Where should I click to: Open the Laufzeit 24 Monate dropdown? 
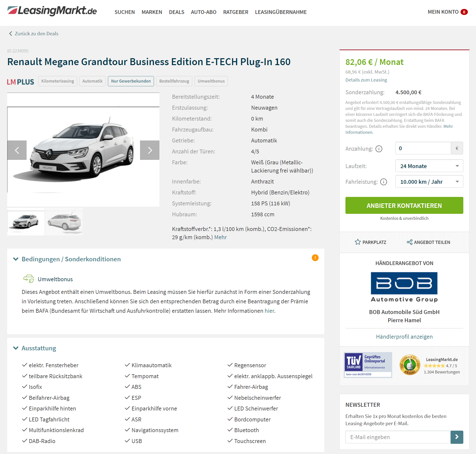pos(429,166)
